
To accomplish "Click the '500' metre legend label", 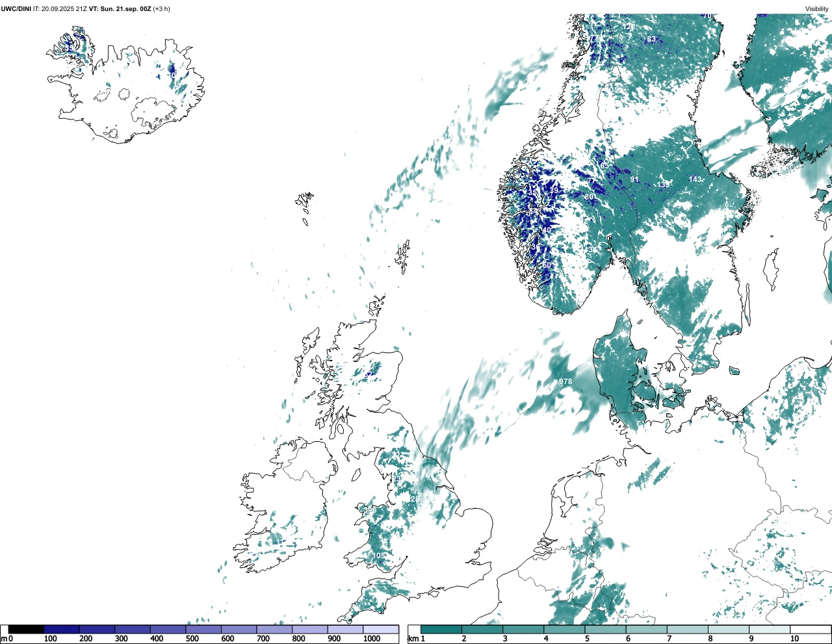I will 192,639.
